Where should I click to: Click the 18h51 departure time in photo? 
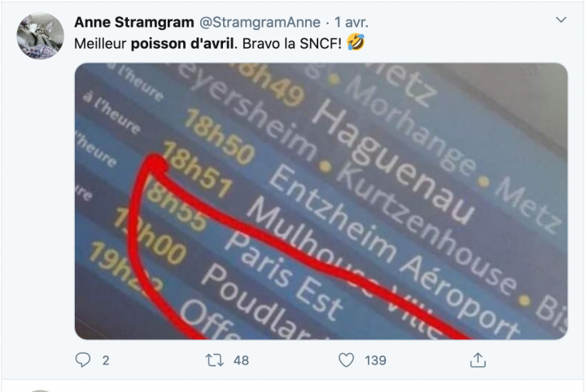click(198, 170)
